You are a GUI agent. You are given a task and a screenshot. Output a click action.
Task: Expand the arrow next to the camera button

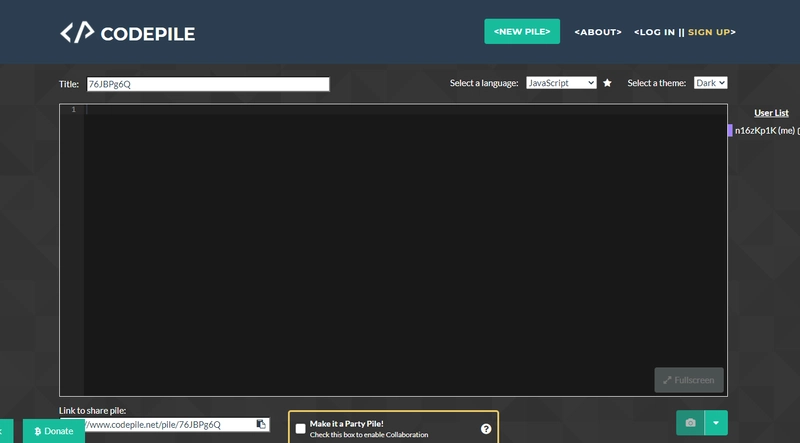coord(716,423)
